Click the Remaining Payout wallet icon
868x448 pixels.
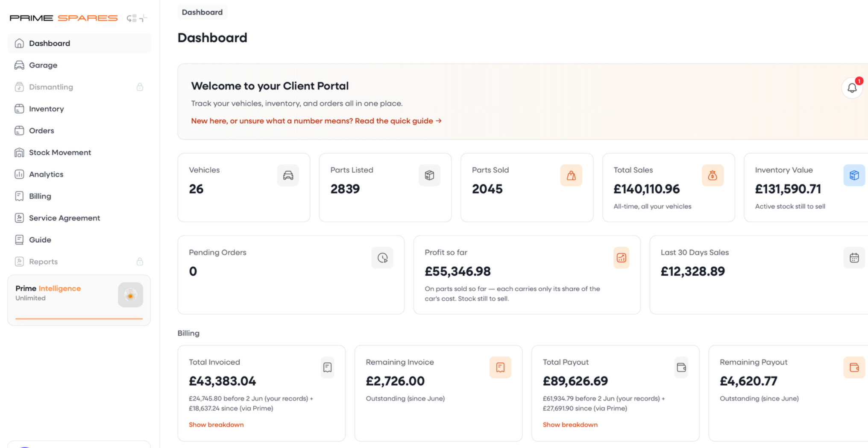[x=854, y=368]
